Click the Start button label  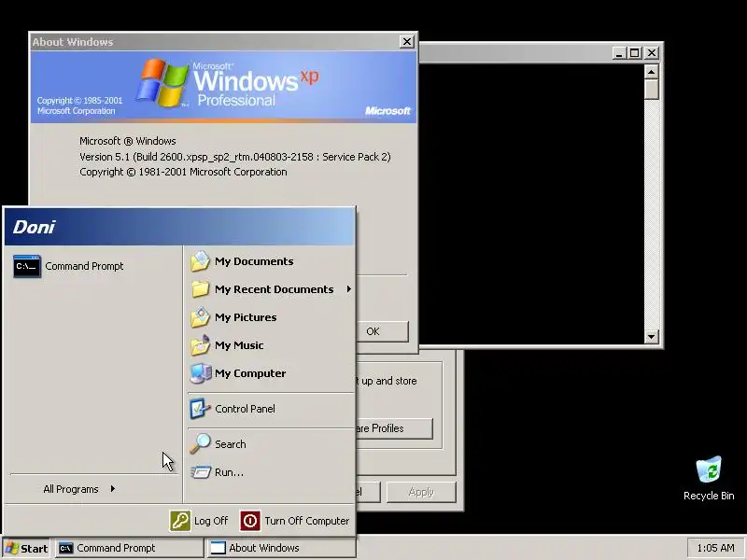click(35, 549)
